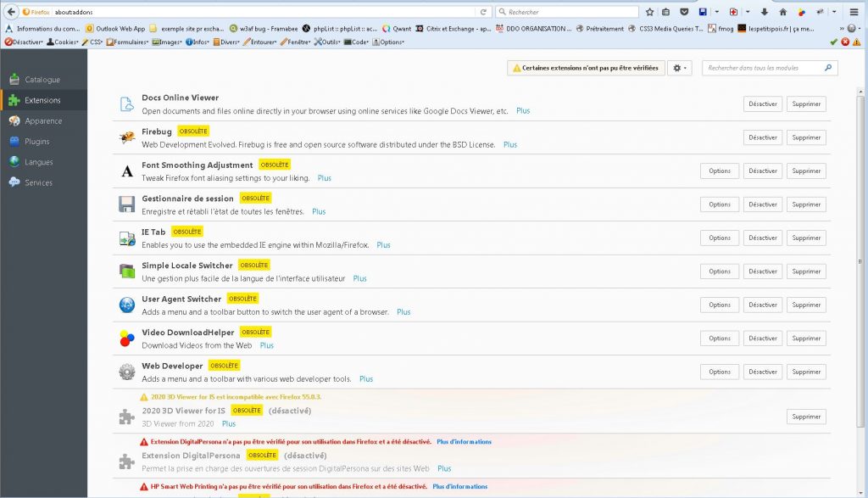Disable the Firebug extension
The image size is (868, 498).
pos(762,137)
